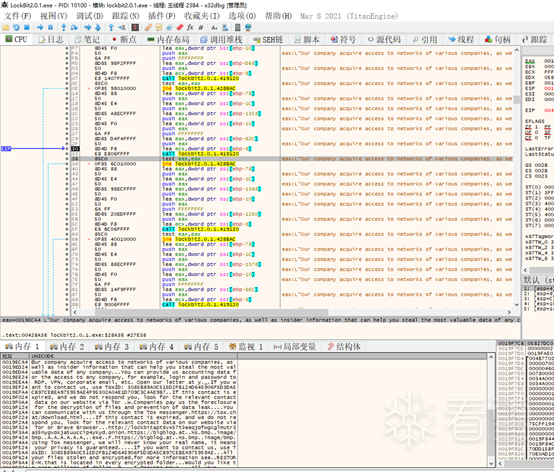Switch to the 内存布局 tab
Viewport: 554px width, 472px height.
click(169, 40)
